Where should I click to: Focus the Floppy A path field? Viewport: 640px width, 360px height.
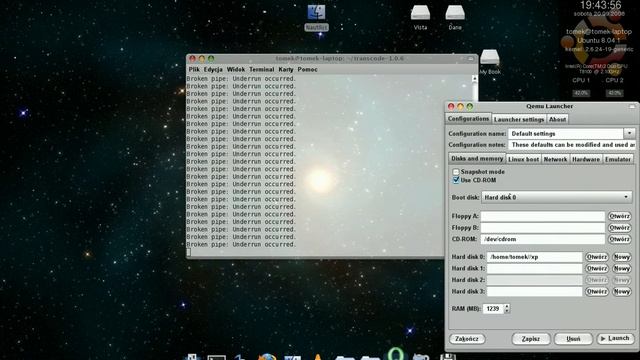[x=542, y=216]
